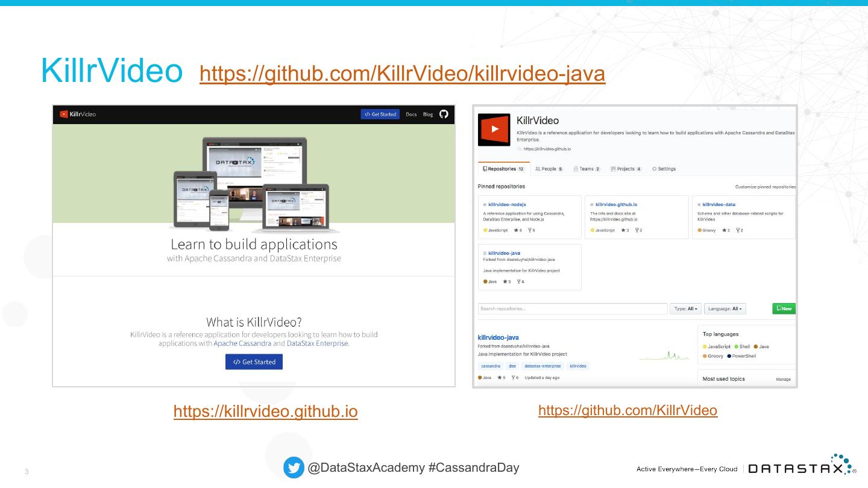This screenshot has height=488, width=868.
Task: Click the 'What is KillrVideo?' heading
Action: [x=254, y=322]
